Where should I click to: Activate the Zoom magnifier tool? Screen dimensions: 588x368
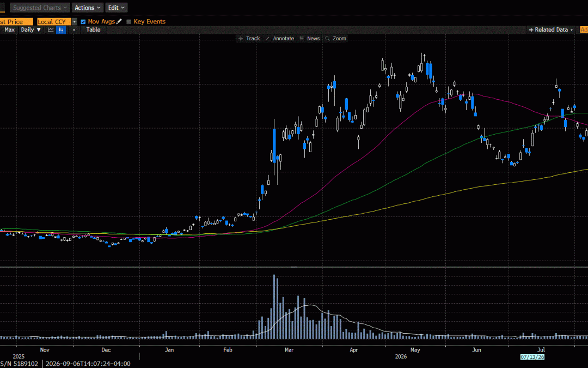click(335, 38)
